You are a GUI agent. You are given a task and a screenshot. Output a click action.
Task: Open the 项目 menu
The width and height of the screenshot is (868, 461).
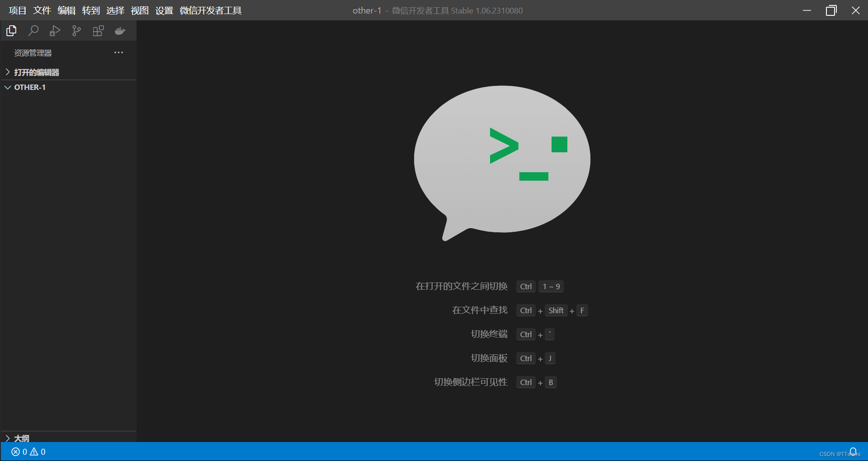pyautogui.click(x=18, y=10)
